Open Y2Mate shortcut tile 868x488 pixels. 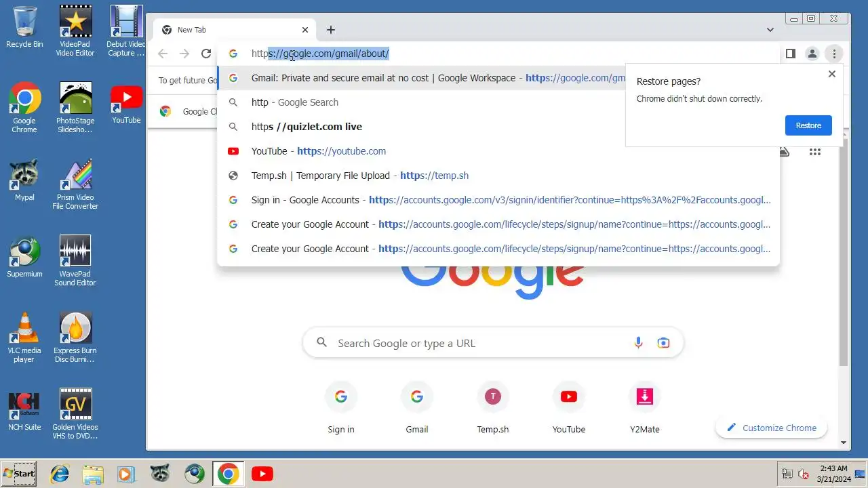645,407
